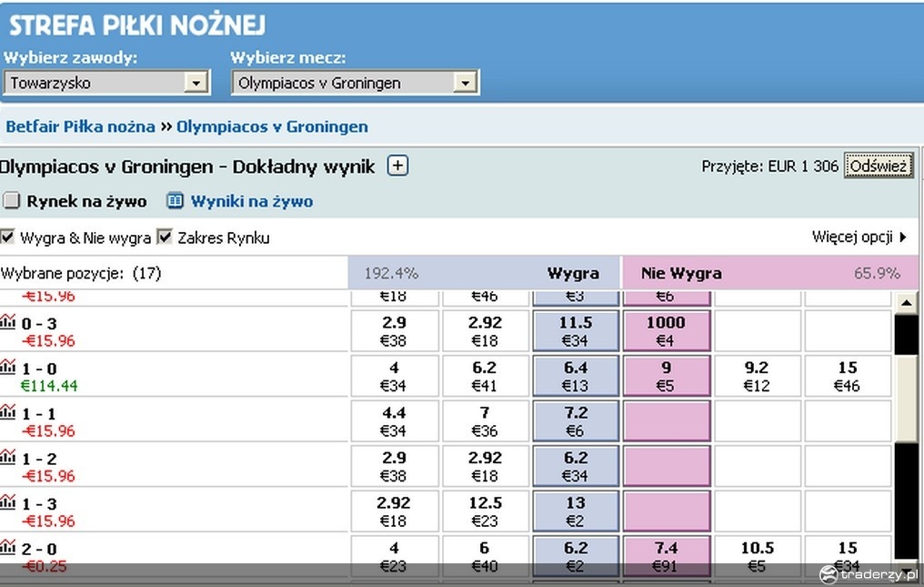Open the price chart for 1 - 3
Image resolution: width=924 pixels, height=587 pixels.
click(7, 501)
